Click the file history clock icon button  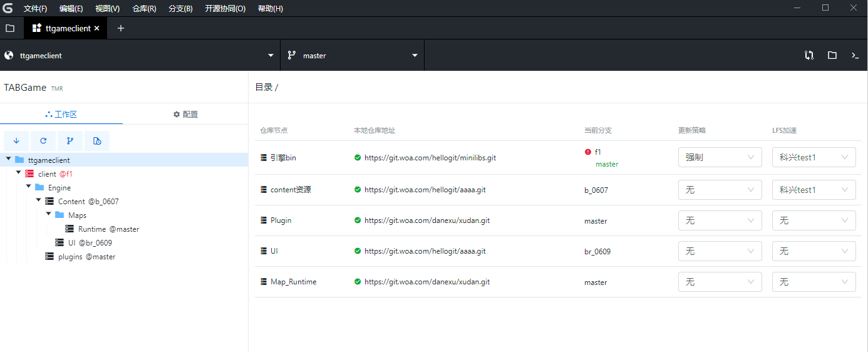tap(97, 141)
